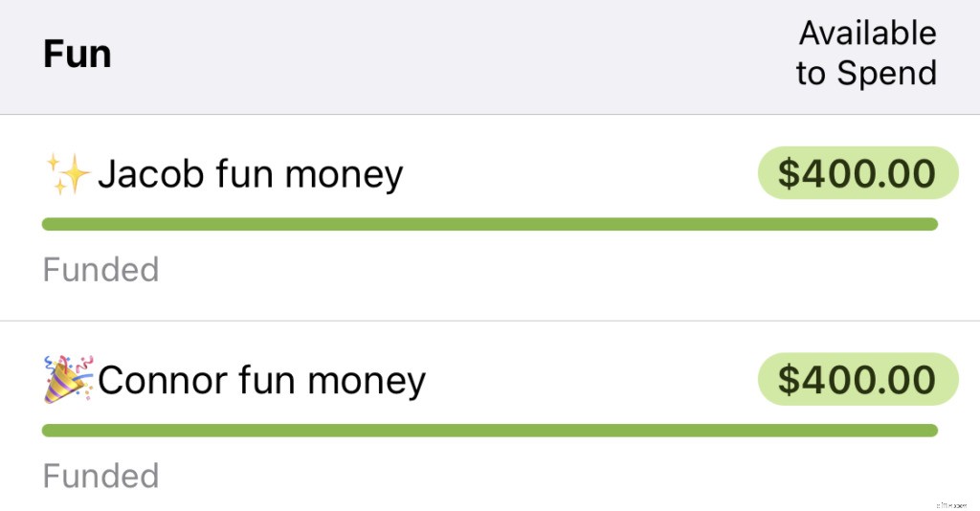Open the Connor fun money category
The image size is (980, 511).
[x=261, y=381]
